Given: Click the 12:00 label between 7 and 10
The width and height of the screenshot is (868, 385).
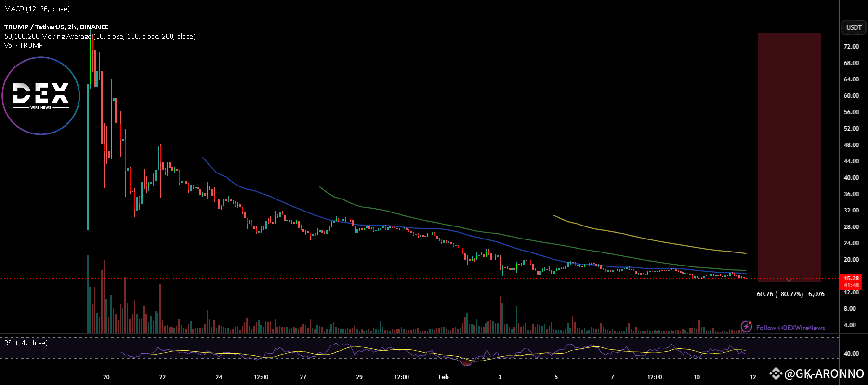Looking at the screenshot, I should point(655,377).
